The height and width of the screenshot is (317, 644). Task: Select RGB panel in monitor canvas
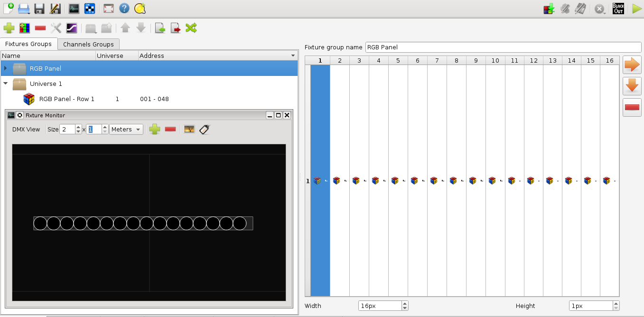[x=143, y=223]
